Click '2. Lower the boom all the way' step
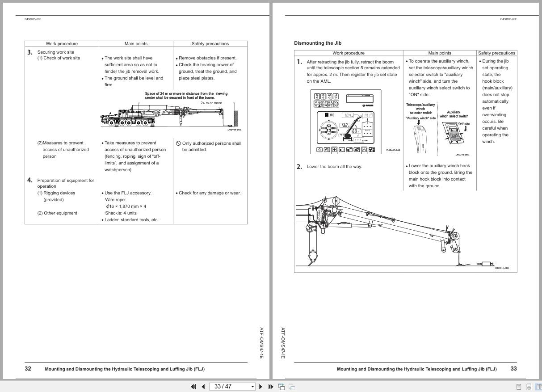Screen dimensions: 542x392 pyautogui.click(x=329, y=167)
